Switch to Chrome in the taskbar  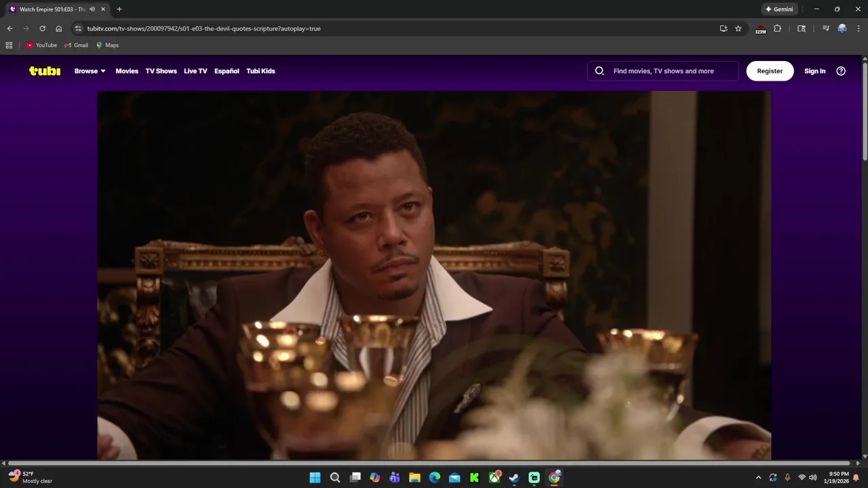[x=555, y=477]
